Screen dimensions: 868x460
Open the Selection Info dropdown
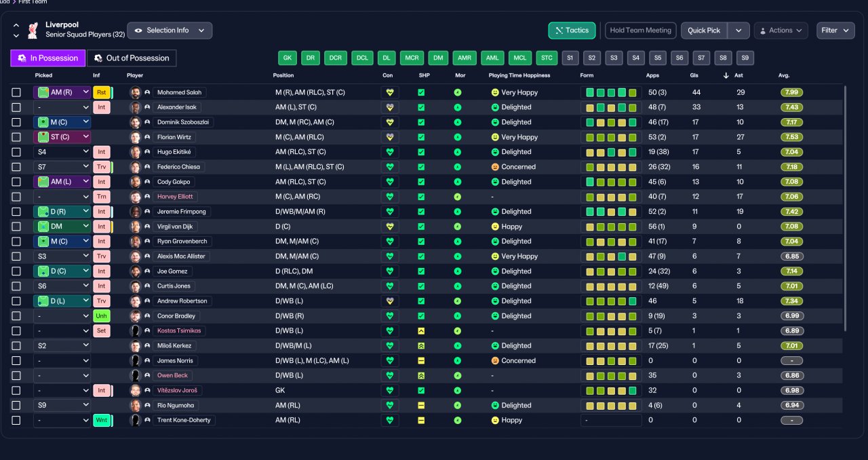[x=170, y=31]
